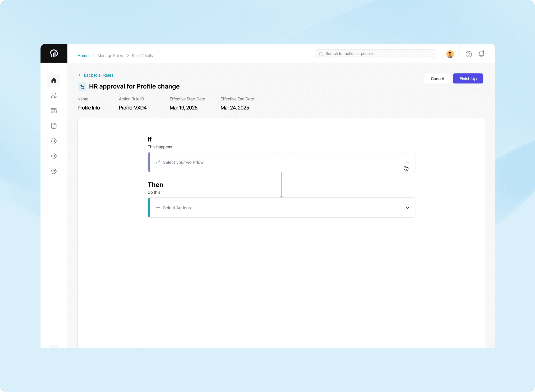The width and height of the screenshot is (535, 392).
Task: Click the first gear icon in sidebar
Action: pyautogui.click(x=54, y=141)
